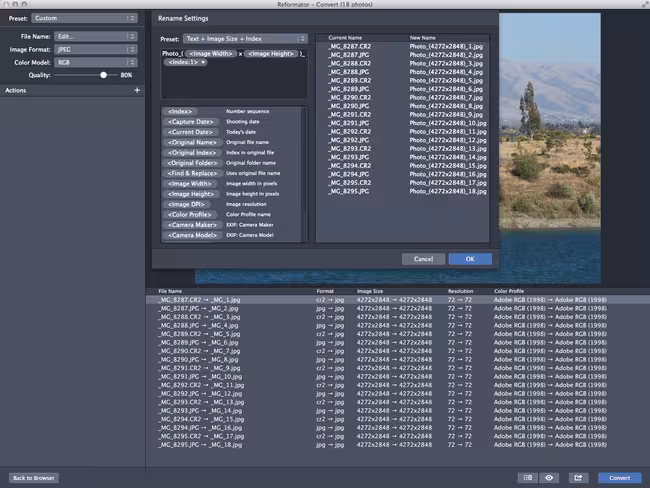Click Back to Browser button
Image resolution: width=650 pixels, height=488 pixels.
34,478
